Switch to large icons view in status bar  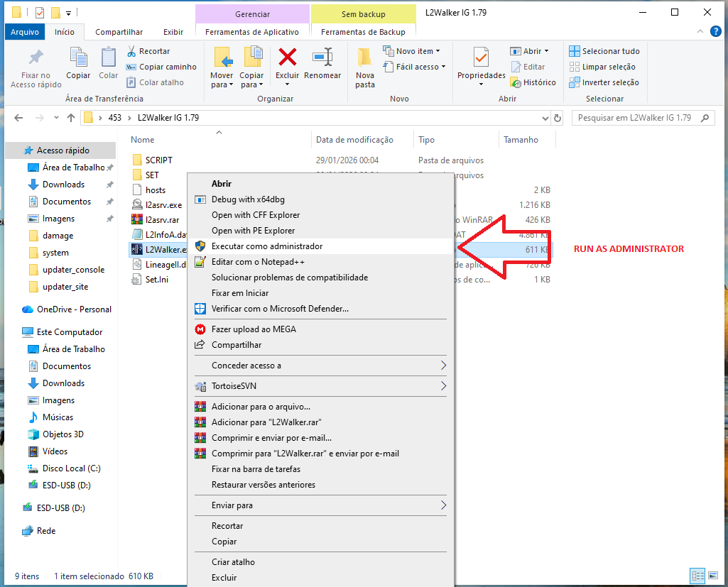tap(713, 576)
